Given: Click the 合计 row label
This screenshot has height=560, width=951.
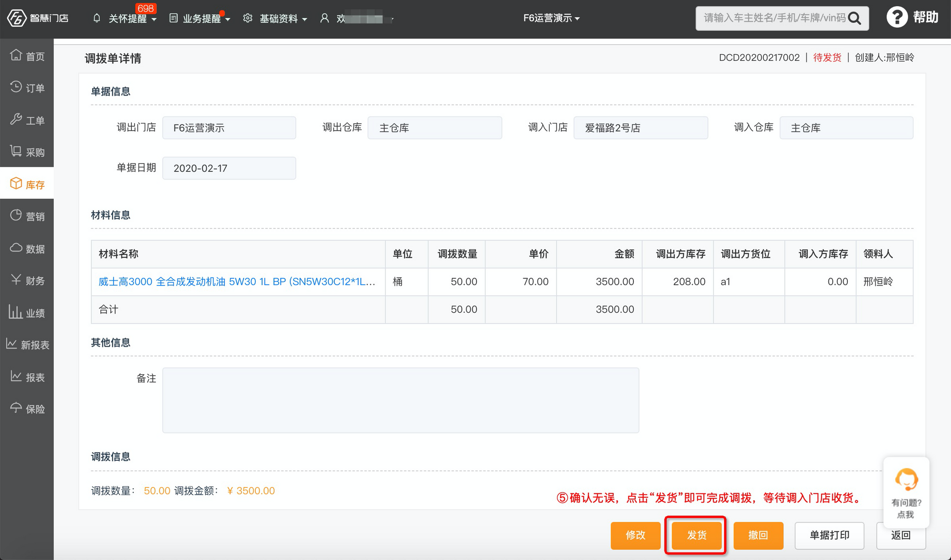Looking at the screenshot, I should point(108,309).
